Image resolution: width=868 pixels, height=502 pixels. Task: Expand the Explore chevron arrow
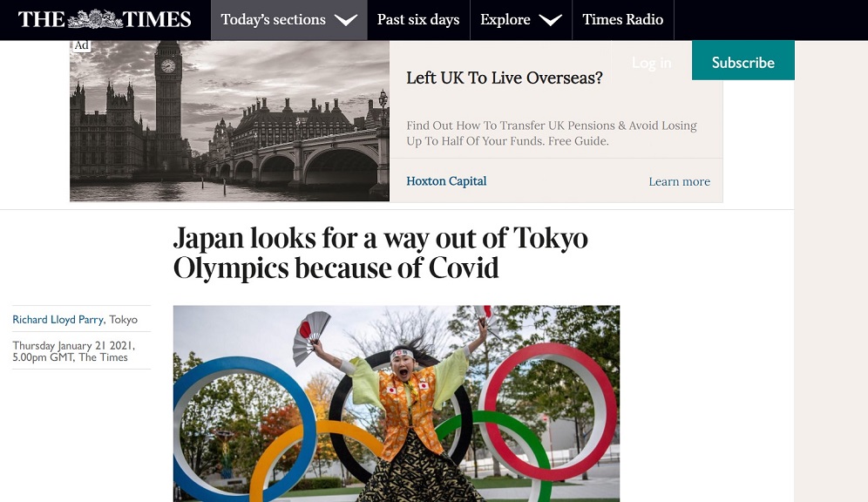coord(550,20)
